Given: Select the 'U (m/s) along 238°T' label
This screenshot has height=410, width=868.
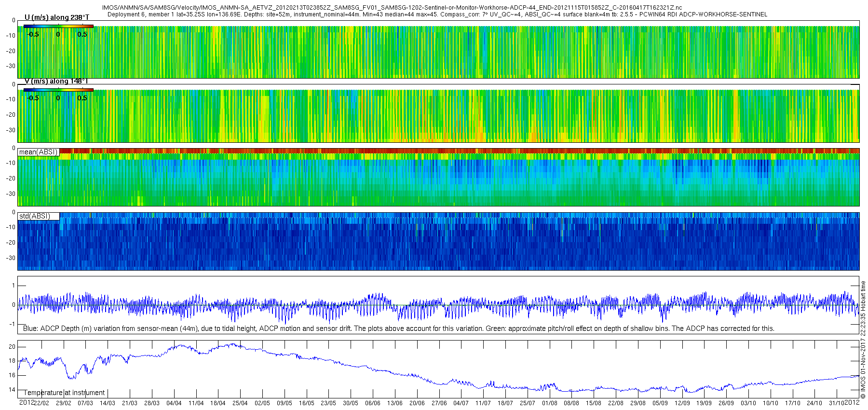Looking at the screenshot, I should coord(56,18).
